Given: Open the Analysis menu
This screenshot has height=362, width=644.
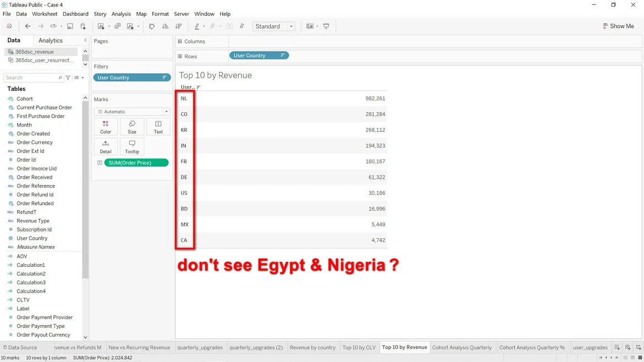Looking at the screenshot, I should click(121, 14).
